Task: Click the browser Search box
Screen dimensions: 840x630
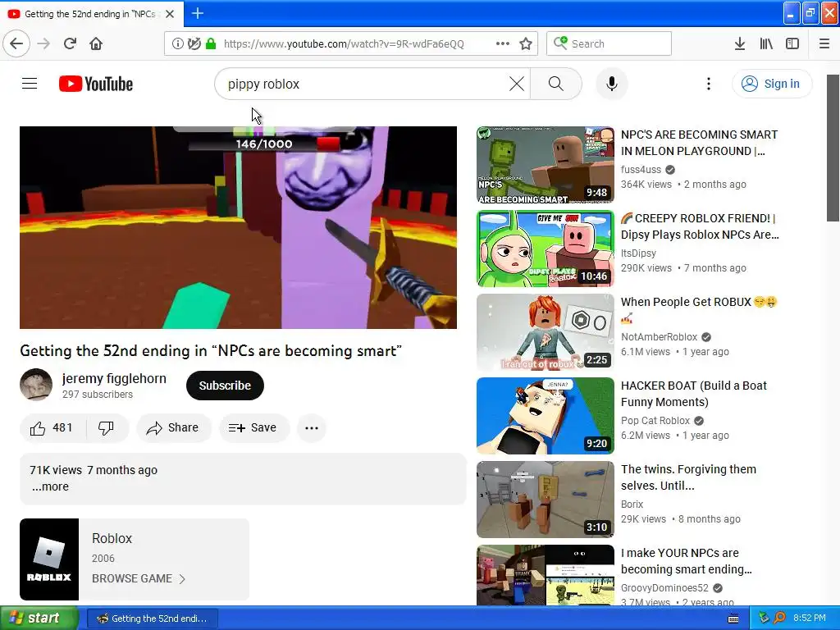Action: point(609,43)
